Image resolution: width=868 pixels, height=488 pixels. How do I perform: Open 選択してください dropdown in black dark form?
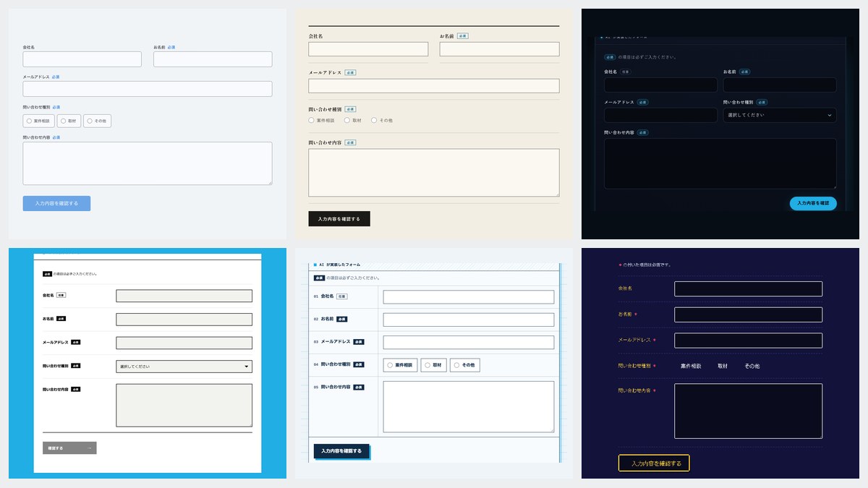pyautogui.click(x=780, y=115)
